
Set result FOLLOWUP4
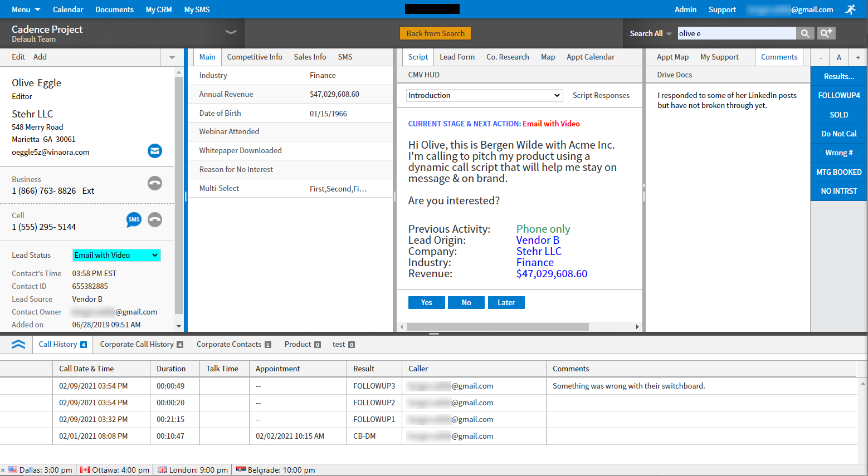pos(838,95)
